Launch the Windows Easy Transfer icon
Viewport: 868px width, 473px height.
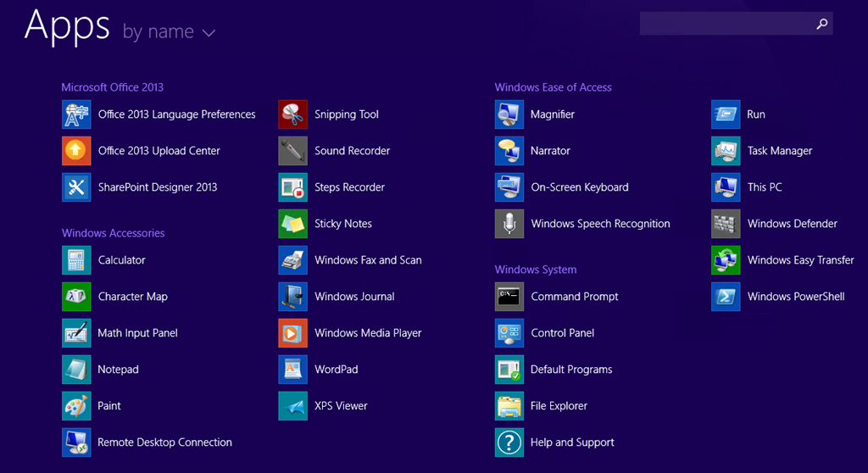pos(726,260)
